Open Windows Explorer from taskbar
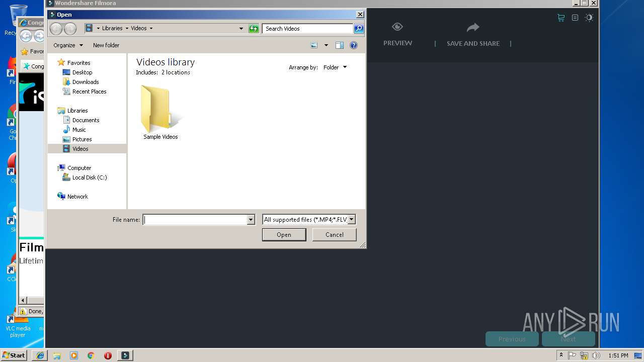644x362 pixels. [x=57, y=355]
